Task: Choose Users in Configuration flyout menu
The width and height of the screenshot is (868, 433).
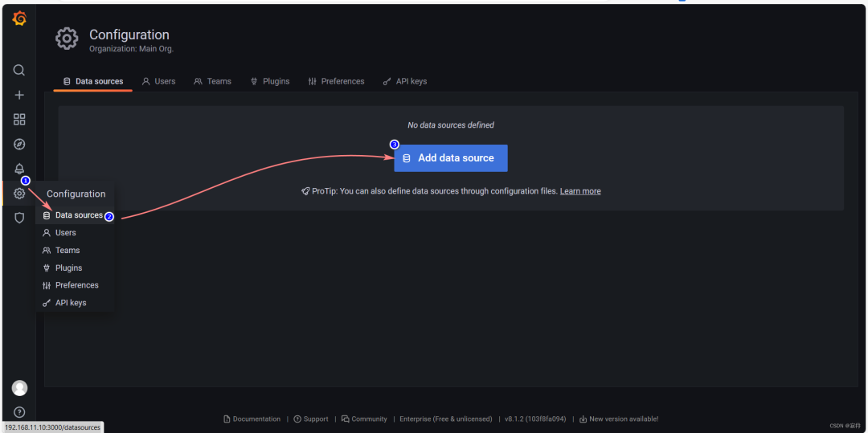Action: (75, 233)
